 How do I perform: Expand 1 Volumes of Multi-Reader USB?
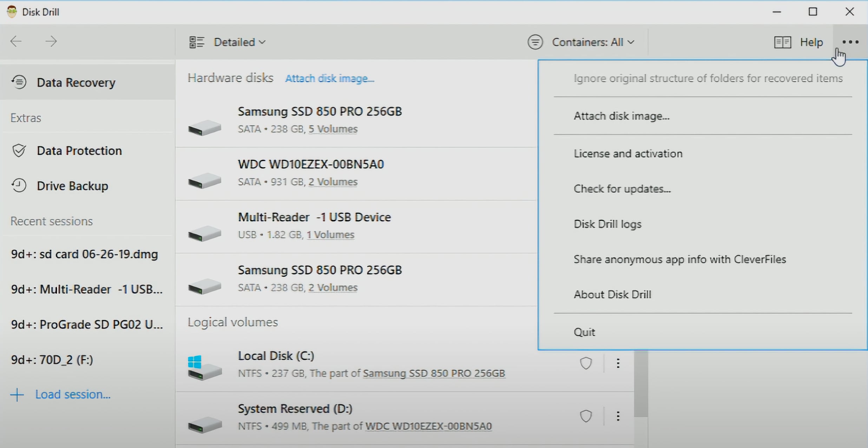pos(330,235)
